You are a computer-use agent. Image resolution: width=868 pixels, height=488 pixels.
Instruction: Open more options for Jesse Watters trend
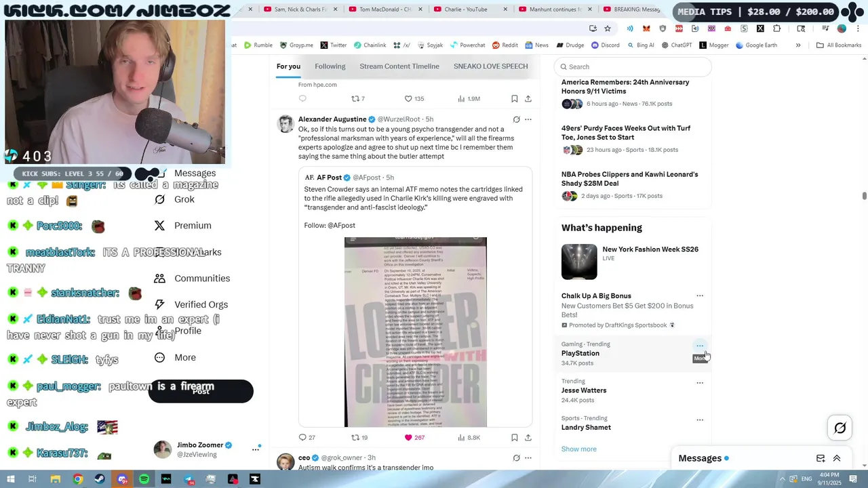700,383
